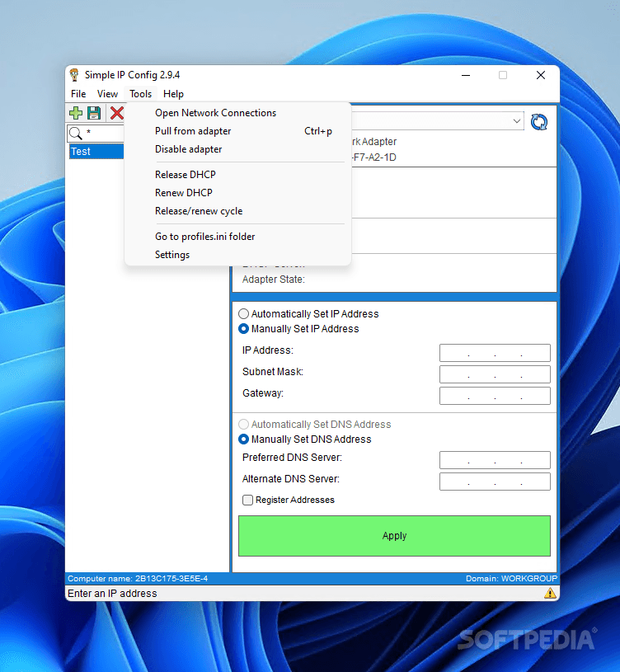Click the magnifier search icon
The width and height of the screenshot is (620, 672).
[x=75, y=134]
